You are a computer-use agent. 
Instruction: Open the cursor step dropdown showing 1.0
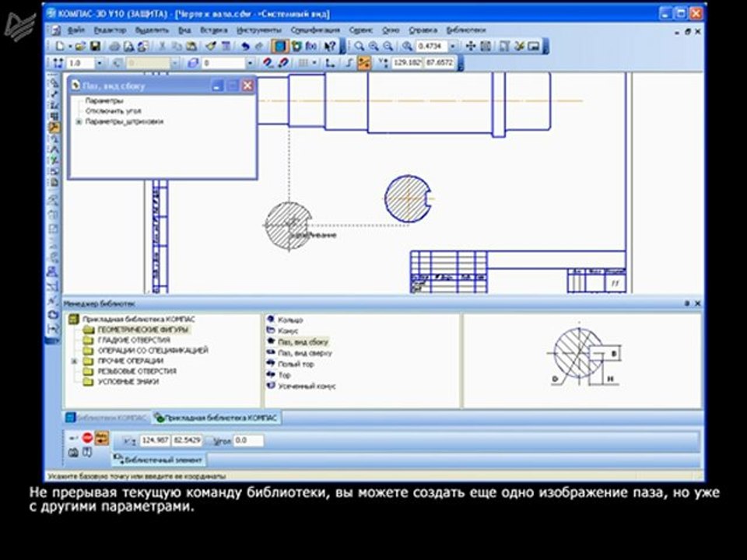pyautogui.click(x=99, y=63)
